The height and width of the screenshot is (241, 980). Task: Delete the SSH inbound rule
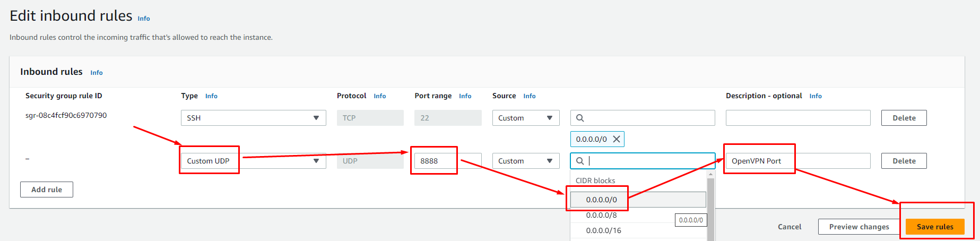tap(904, 118)
